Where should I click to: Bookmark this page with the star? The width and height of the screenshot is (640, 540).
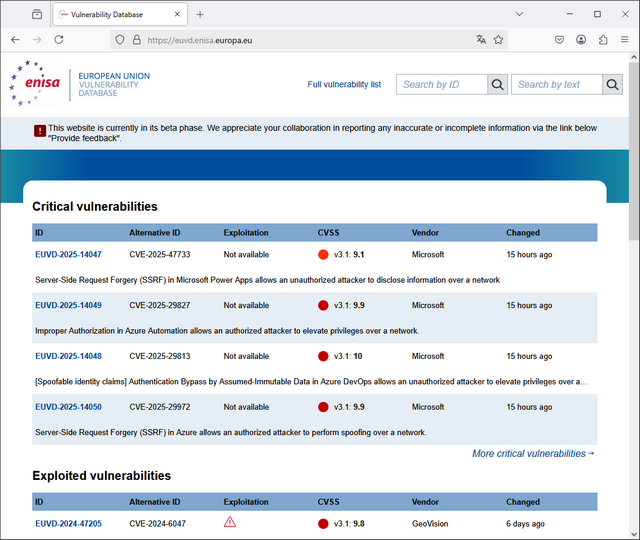(x=498, y=40)
